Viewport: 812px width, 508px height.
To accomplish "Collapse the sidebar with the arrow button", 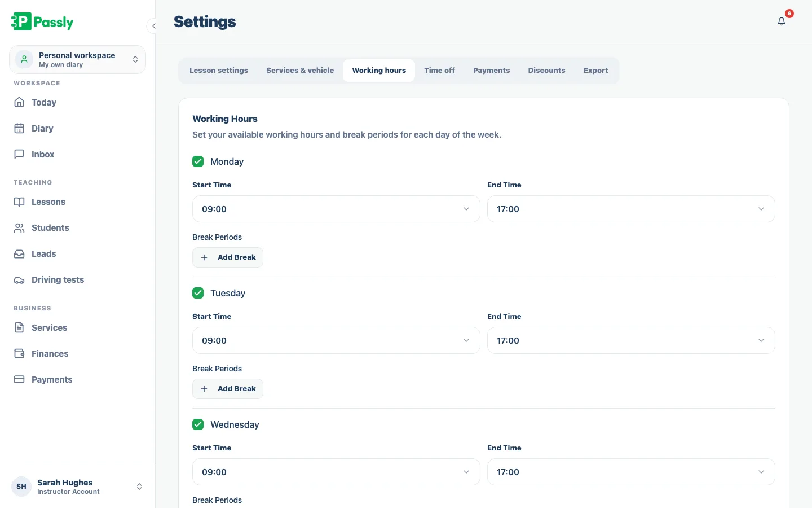I will (153, 26).
